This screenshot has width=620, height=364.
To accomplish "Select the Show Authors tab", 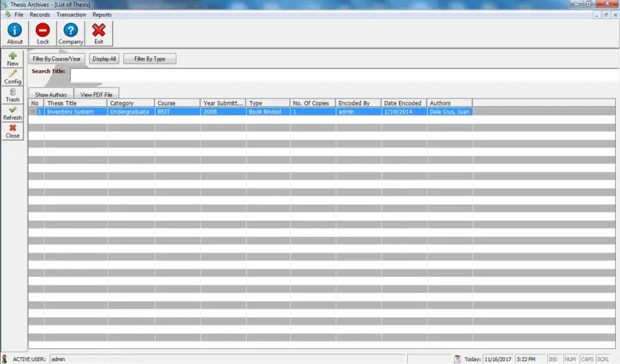I will 50,94.
